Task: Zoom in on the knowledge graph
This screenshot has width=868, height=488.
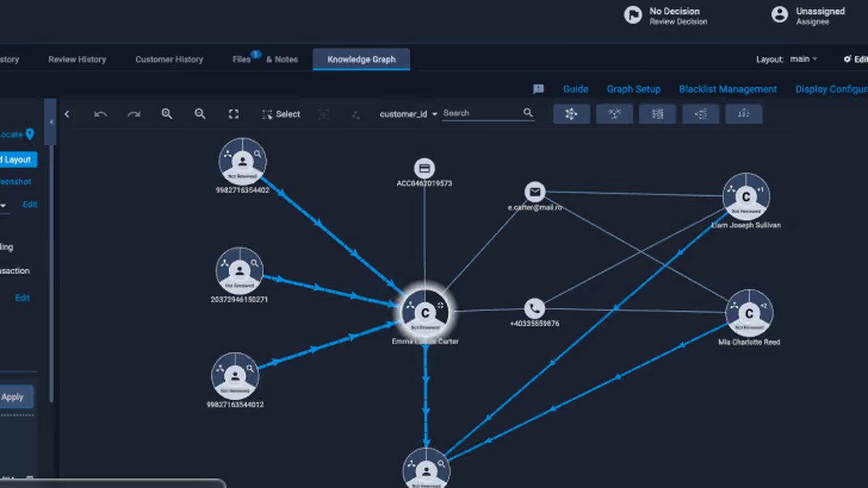Action: click(x=167, y=114)
